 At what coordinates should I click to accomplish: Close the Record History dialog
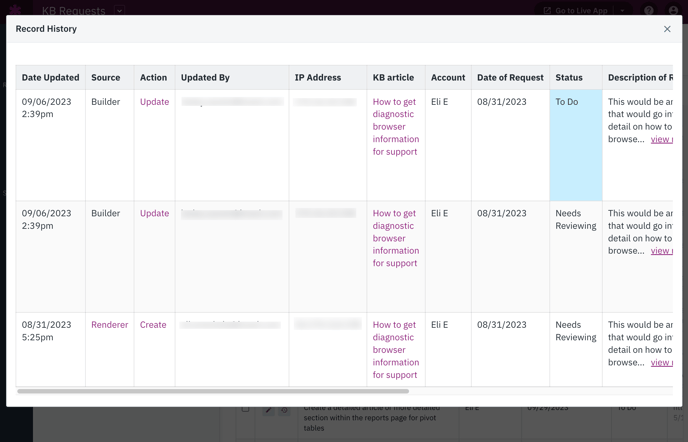click(667, 29)
